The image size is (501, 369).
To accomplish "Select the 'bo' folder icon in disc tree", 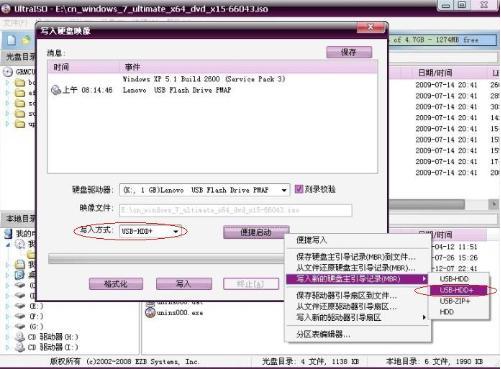I will click(20, 82).
